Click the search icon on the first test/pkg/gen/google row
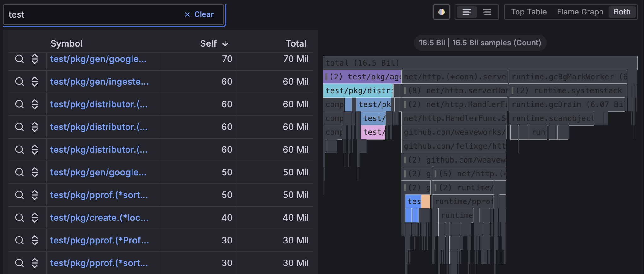The image size is (644, 274). pos(20,59)
